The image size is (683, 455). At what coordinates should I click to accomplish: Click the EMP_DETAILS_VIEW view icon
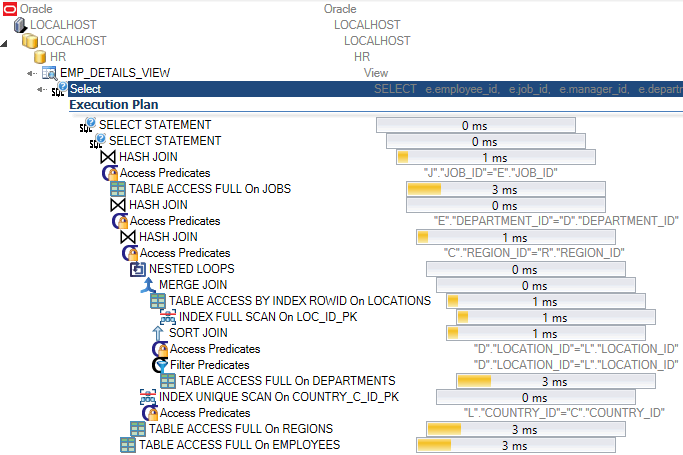click(x=49, y=73)
